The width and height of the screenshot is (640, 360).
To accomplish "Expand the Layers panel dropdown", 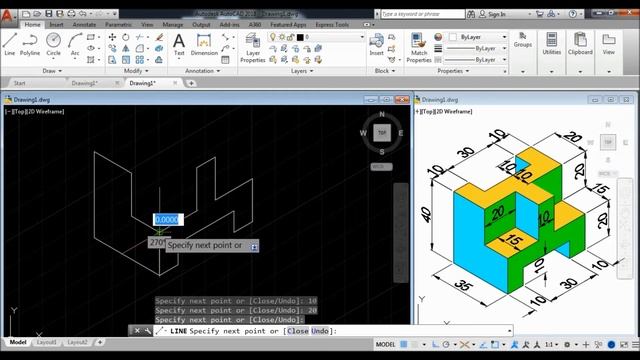I will click(x=302, y=71).
